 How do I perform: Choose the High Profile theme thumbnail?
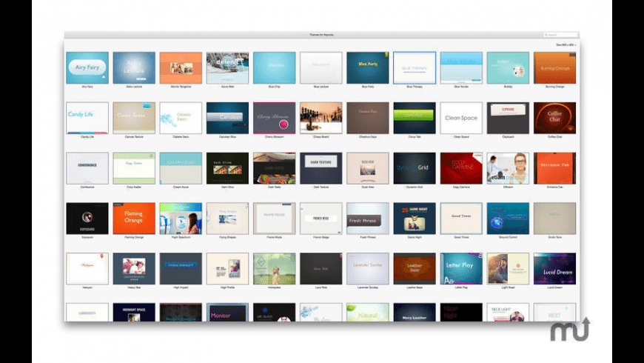click(x=227, y=268)
